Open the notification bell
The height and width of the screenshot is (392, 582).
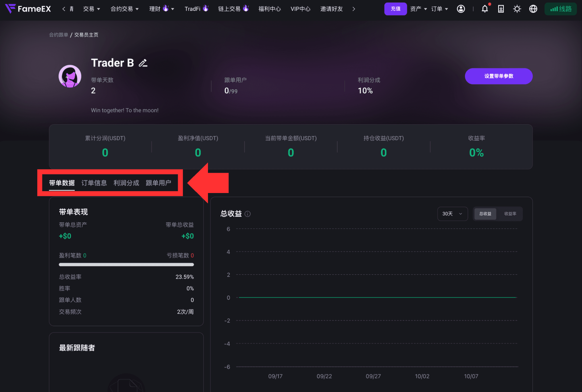[x=485, y=9]
